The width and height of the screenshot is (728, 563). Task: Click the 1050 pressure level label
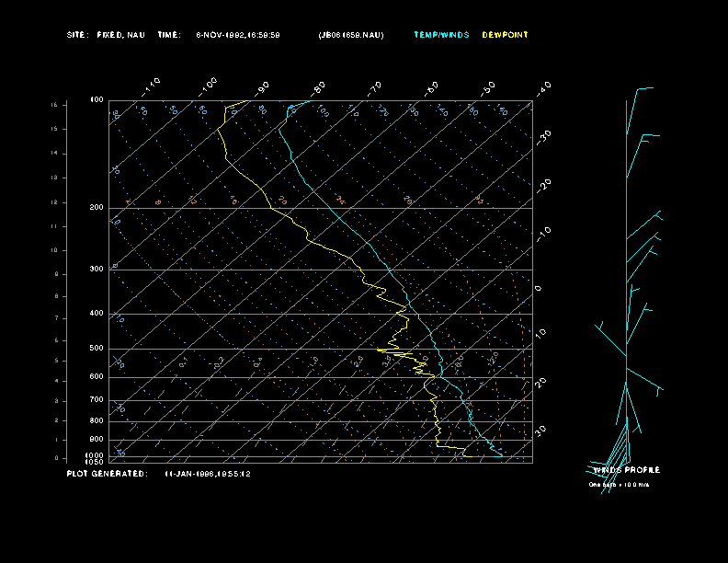pos(95,462)
